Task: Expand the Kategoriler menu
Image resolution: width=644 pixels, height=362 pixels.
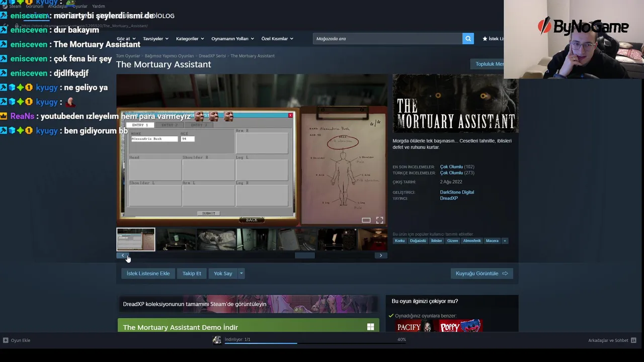Action: pos(190,39)
